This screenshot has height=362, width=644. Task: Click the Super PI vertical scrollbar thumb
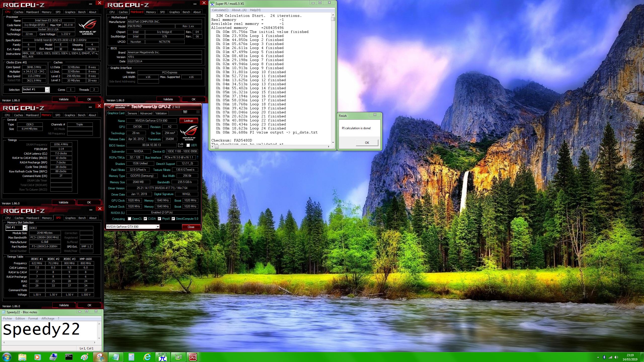click(x=333, y=19)
